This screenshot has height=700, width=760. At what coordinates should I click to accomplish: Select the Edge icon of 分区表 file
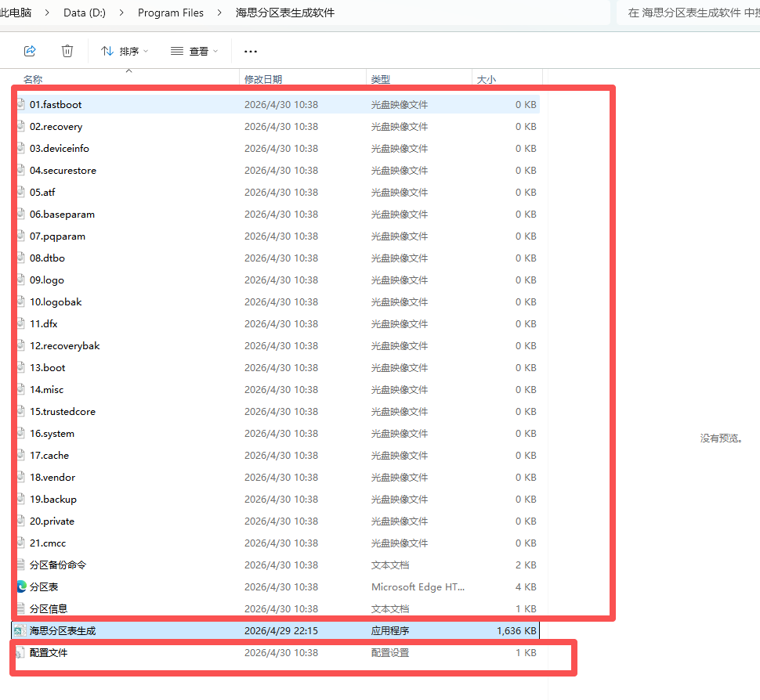point(22,586)
